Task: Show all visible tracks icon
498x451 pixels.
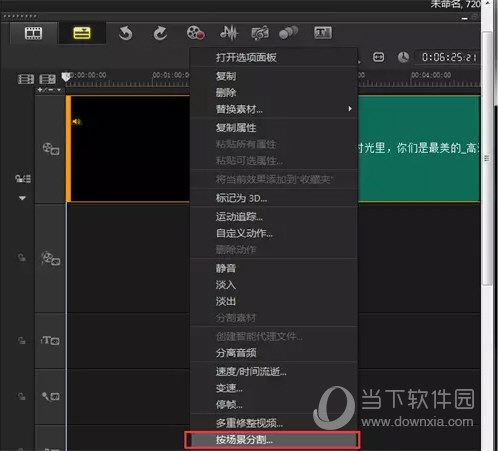Action: coord(26,79)
